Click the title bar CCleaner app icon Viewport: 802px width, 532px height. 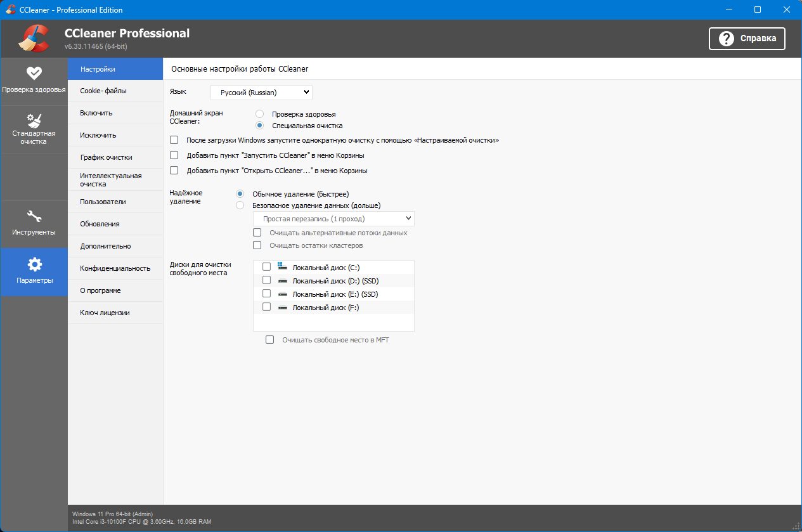tap(10, 10)
